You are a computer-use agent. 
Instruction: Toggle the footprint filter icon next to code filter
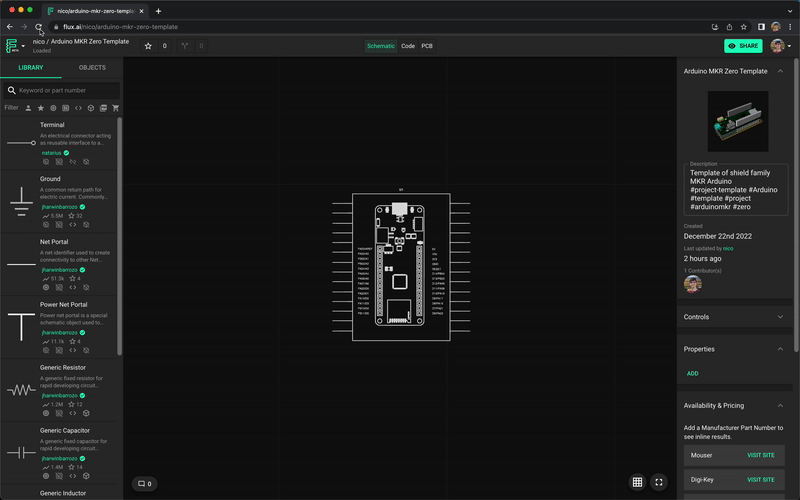65,108
